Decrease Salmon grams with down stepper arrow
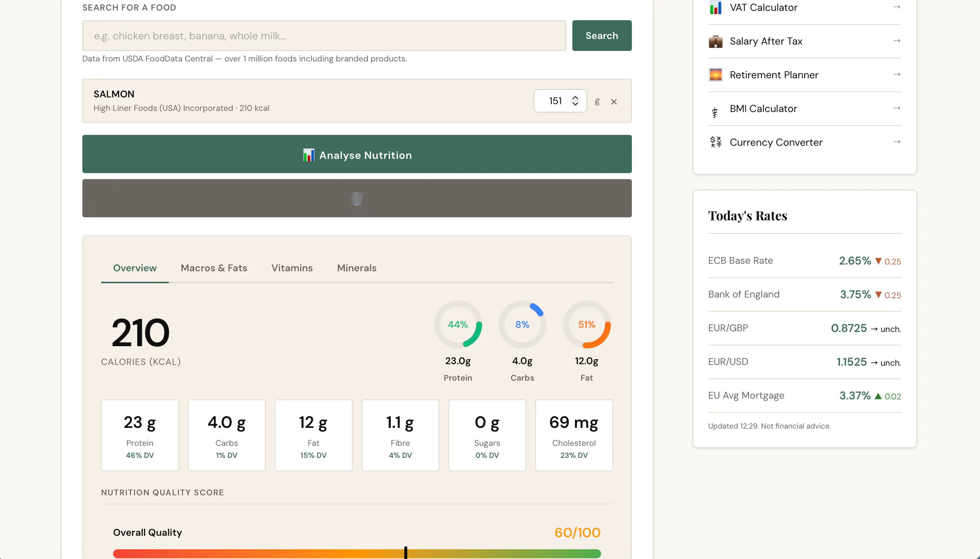This screenshot has width=980, height=559. (x=575, y=104)
